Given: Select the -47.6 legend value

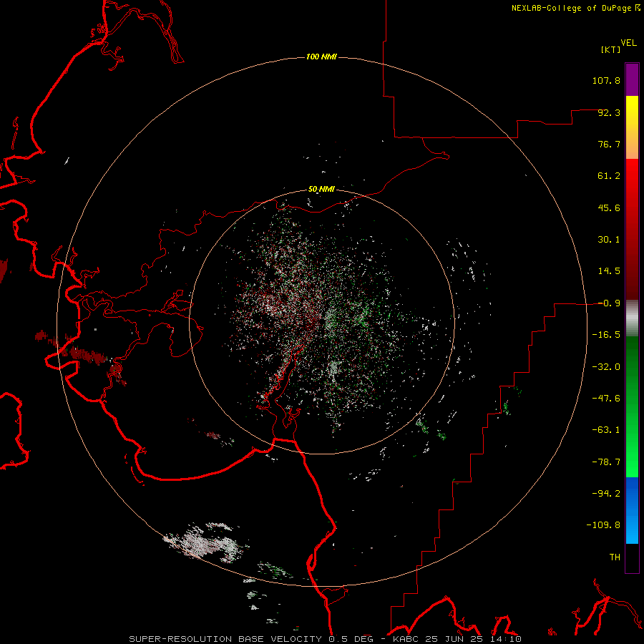Looking at the screenshot, I should coord(606,399).
